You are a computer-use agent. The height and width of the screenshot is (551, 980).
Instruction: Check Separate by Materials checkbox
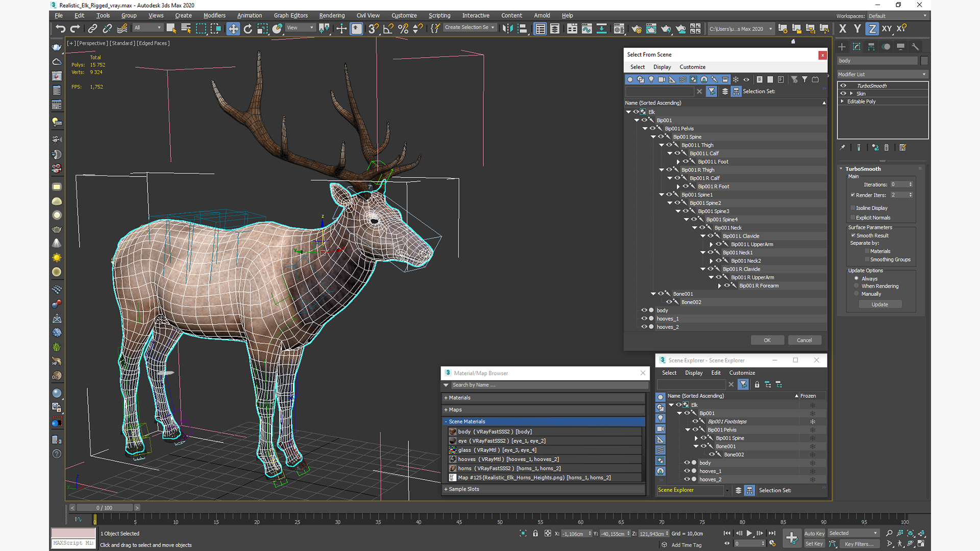pos(867,251)
